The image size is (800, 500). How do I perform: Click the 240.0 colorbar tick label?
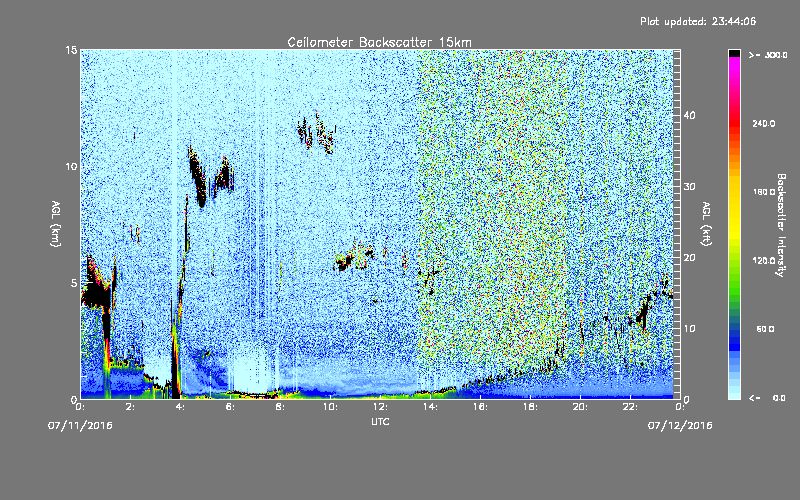[764, 123]
